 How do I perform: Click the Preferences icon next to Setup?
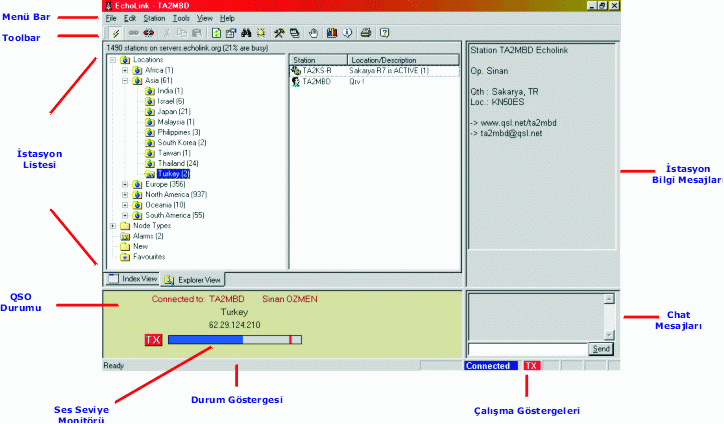295,33
